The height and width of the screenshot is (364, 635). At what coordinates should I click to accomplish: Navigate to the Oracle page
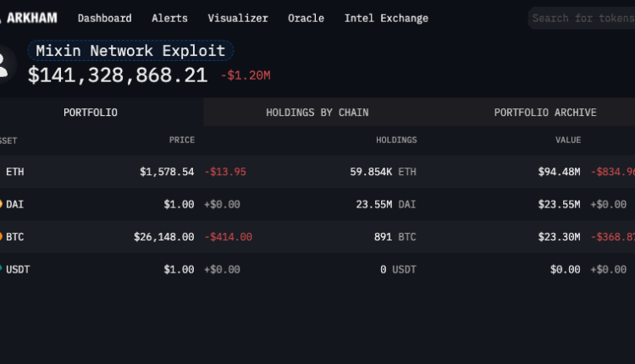[x=306, y=18]
